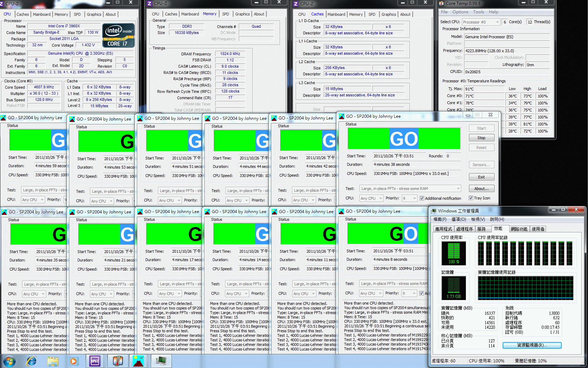This screenshot has width=588, height=368.
Task: Click title icon of SP2004 window with 8 seconds duration
Action: [x=342, y=211]
